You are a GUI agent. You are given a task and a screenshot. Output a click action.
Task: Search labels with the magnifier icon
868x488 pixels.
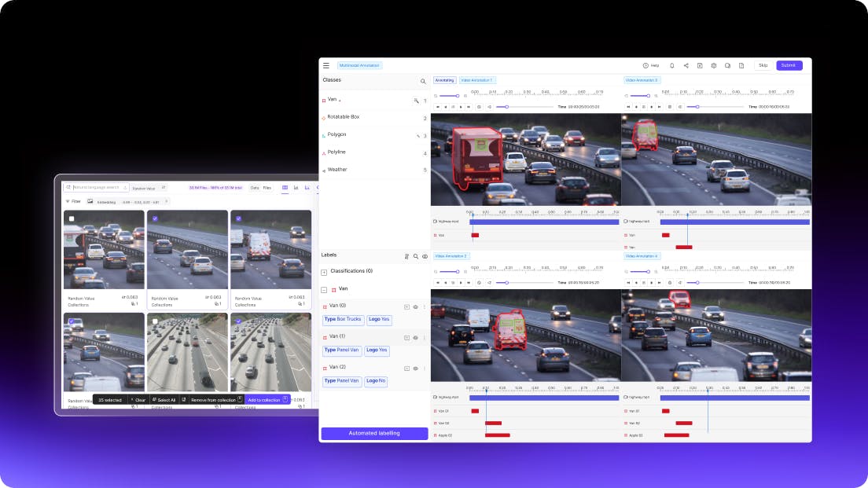tap(416, 256)
